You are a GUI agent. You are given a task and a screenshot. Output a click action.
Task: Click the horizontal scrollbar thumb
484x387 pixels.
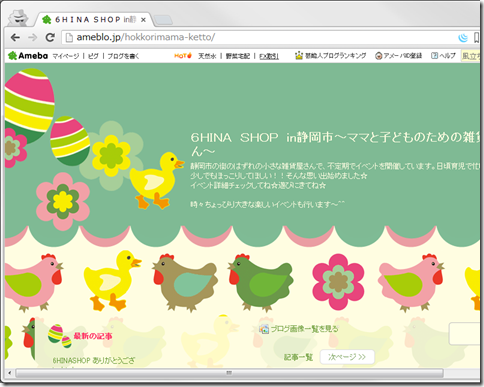[x=229, y=373]
